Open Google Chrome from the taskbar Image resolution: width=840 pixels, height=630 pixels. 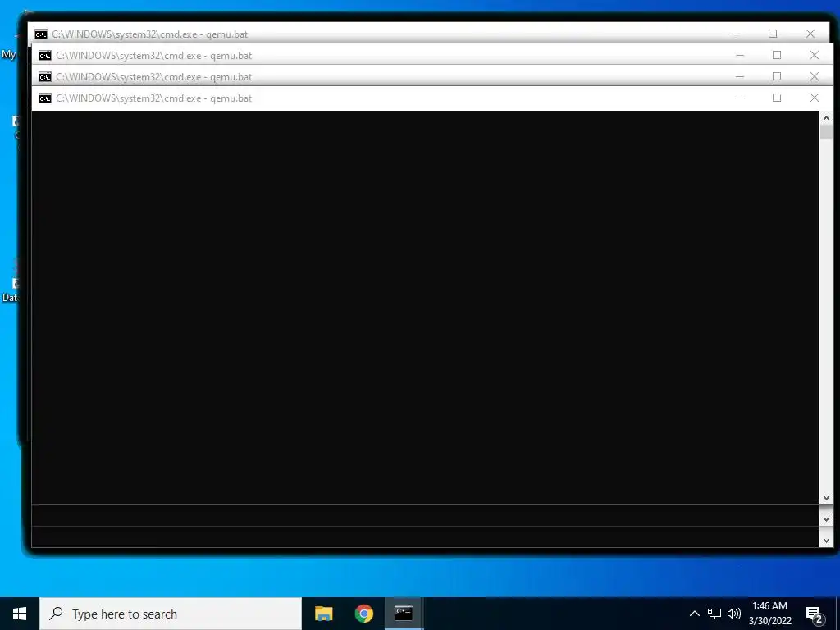[x=363, y=614]
